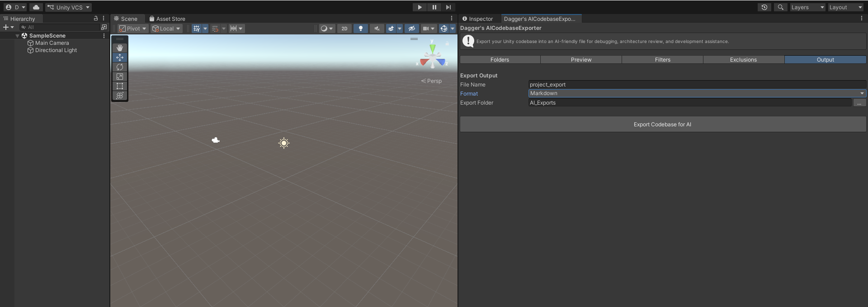Select the Hand view tool
Screen dimensions: 868x307
[x=120, y=48]
